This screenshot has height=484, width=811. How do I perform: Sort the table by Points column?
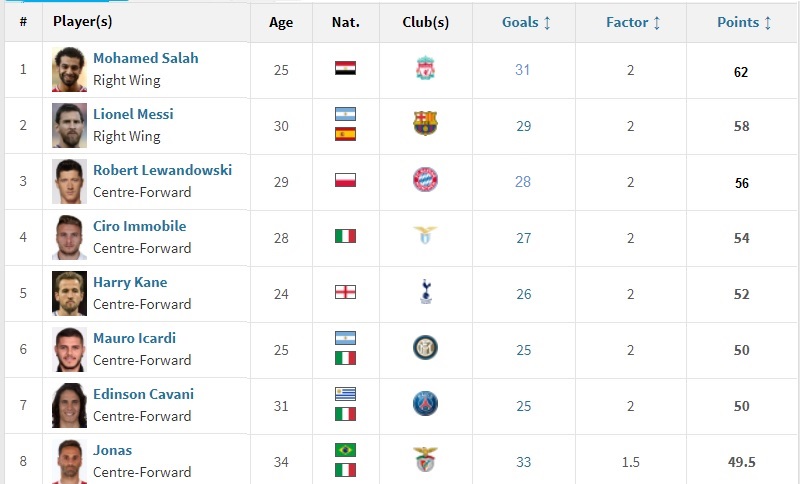point(744,22)
